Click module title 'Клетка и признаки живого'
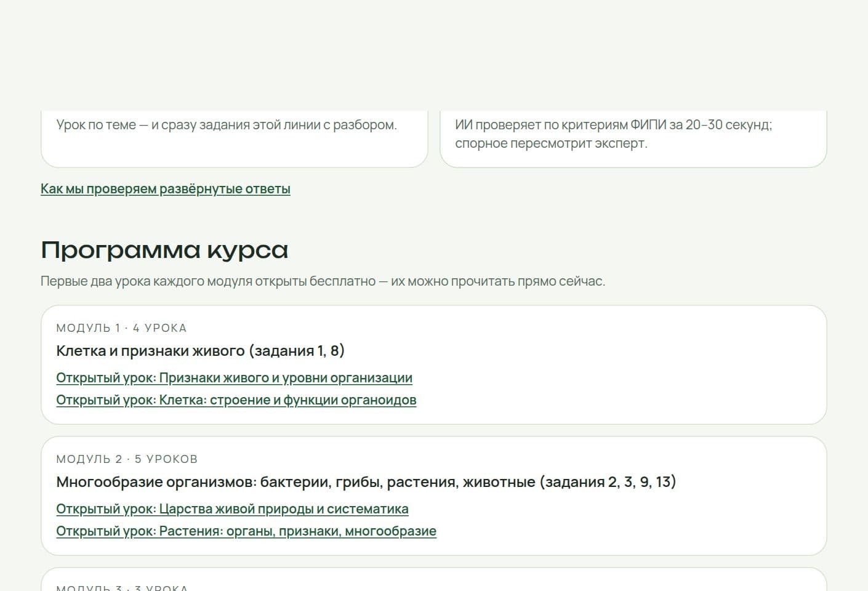 click(x=200, y=351)
